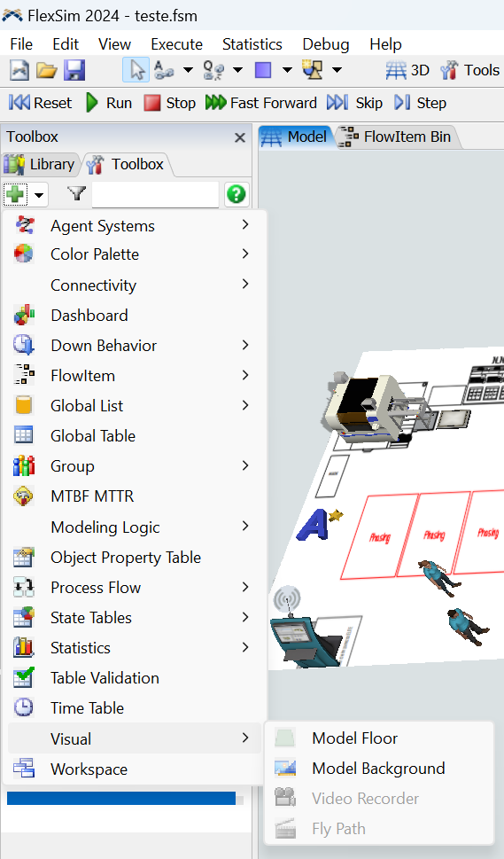Image resolution: width=504 pixels, height=859 pixels.
Task: Open the connect objects mode dropdown arrow
Action: [x=188, y=70]
